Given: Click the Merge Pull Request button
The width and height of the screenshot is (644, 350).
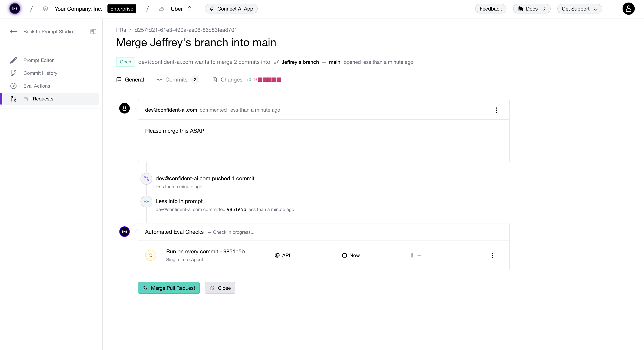Looking at the screenshot, I should [x=169, y=288].
